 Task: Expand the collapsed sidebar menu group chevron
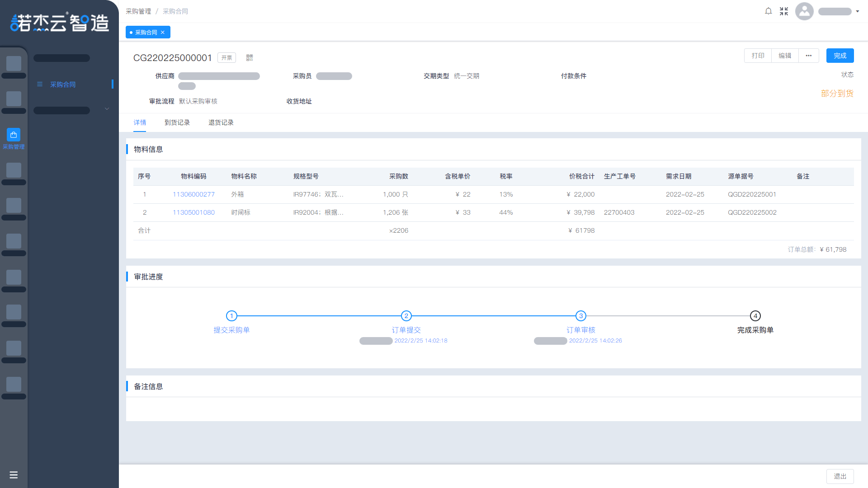(x=107, y=109)
